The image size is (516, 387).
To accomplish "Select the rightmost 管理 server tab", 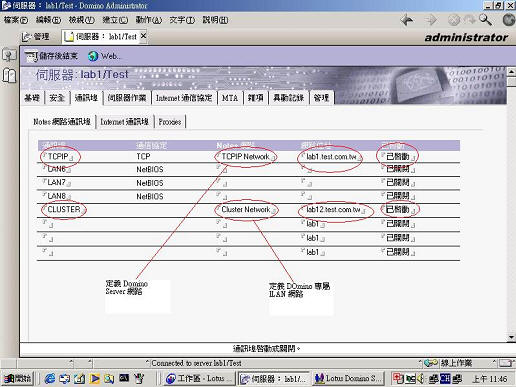I will (321, 98).
